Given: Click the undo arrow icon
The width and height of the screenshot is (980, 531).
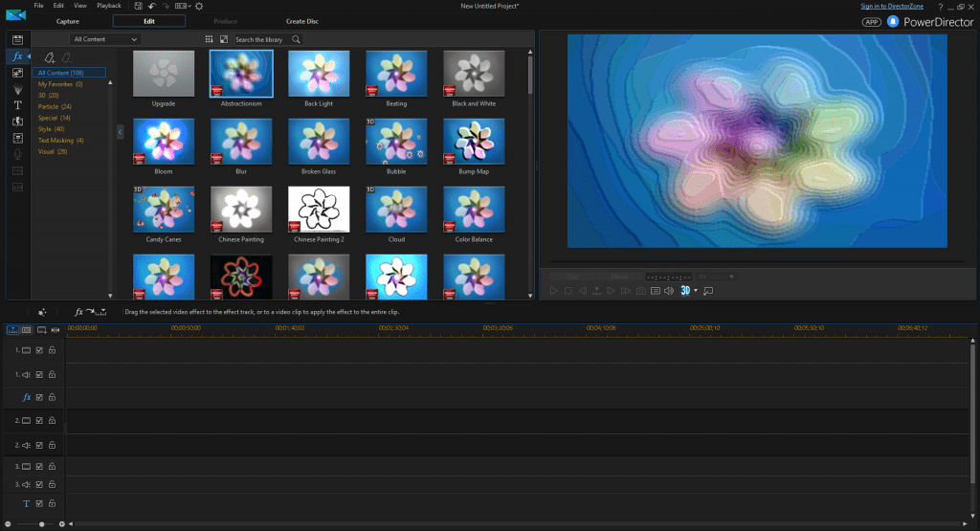Looking at the screenshot, I should point(153,6).
